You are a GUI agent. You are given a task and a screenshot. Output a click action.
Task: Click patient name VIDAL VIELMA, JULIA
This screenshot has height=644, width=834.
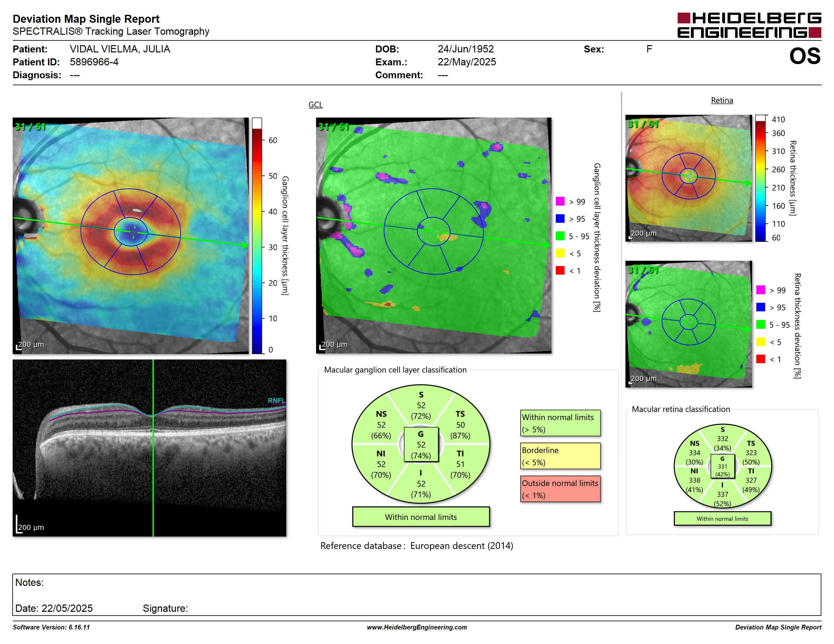(x=120, y=49)
